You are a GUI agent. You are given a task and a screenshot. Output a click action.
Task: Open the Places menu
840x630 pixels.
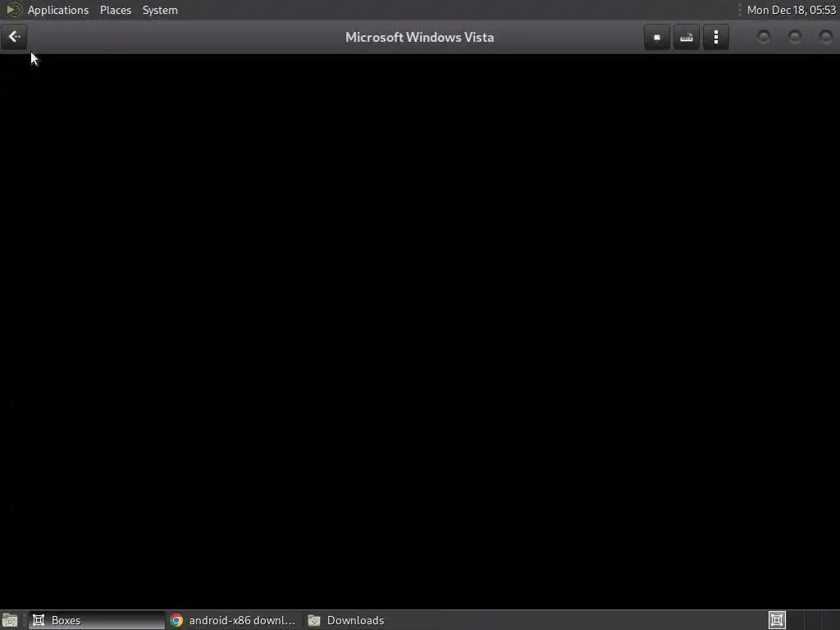[x=115, y=10]
